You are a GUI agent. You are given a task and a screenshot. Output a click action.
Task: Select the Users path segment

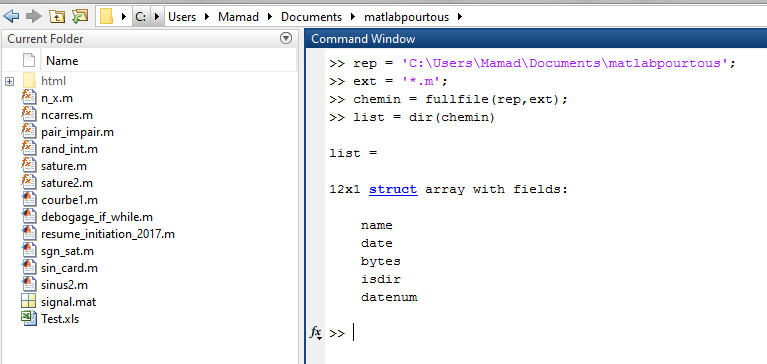[x=182, y=17]
